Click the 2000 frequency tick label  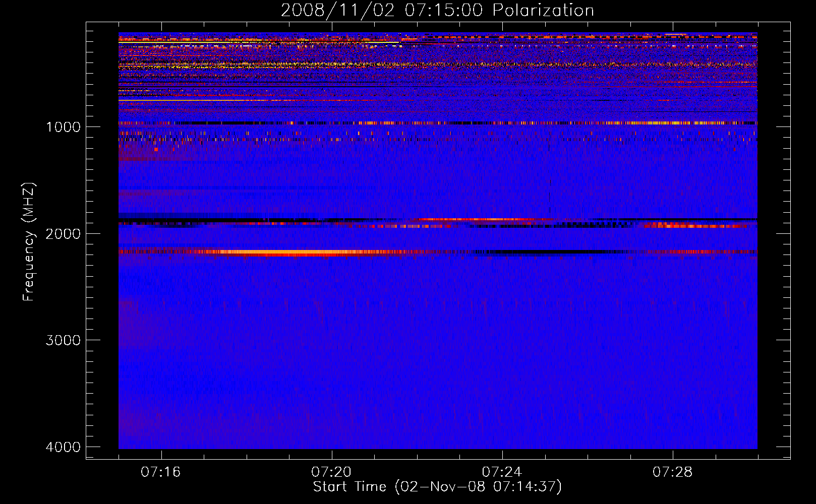coord(63,233)
